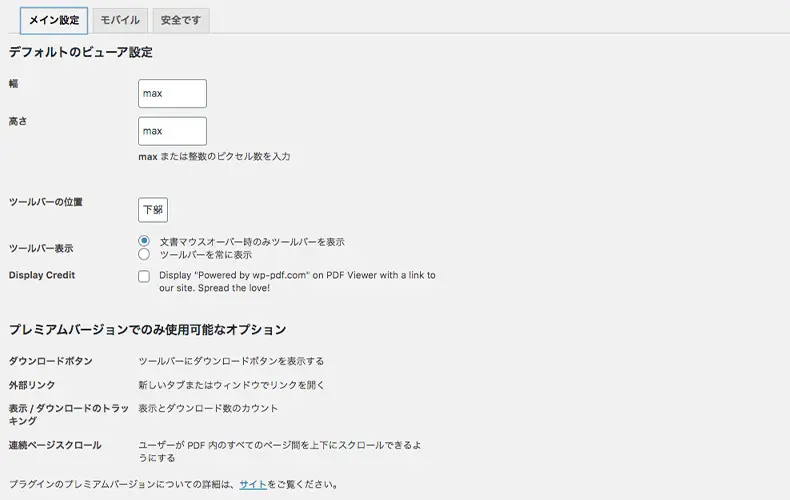790x500 pixels.
Task: Click the 文書マウスオーバー時のみツールバーを表示 label text
Action: tap(252, 242)
